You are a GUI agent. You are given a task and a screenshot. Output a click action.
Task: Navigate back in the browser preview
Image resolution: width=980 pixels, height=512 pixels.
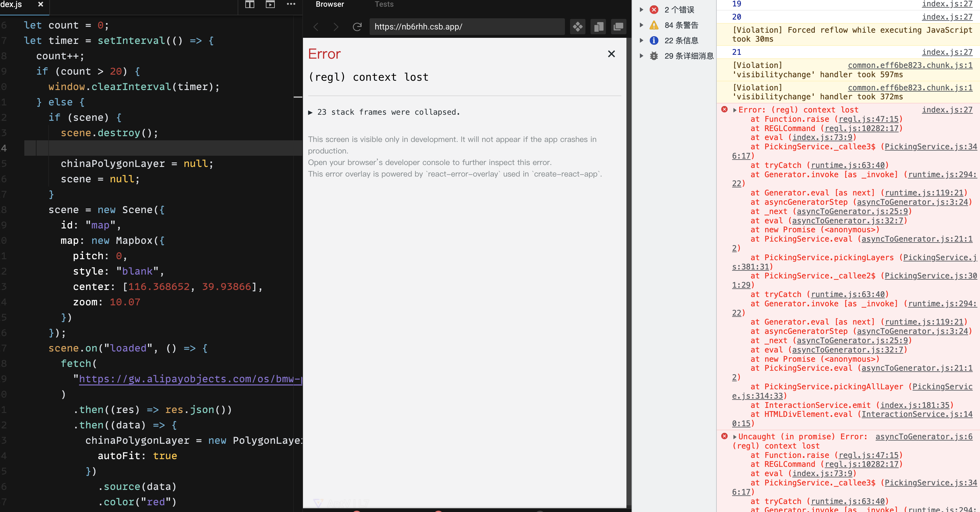(315, 27)
